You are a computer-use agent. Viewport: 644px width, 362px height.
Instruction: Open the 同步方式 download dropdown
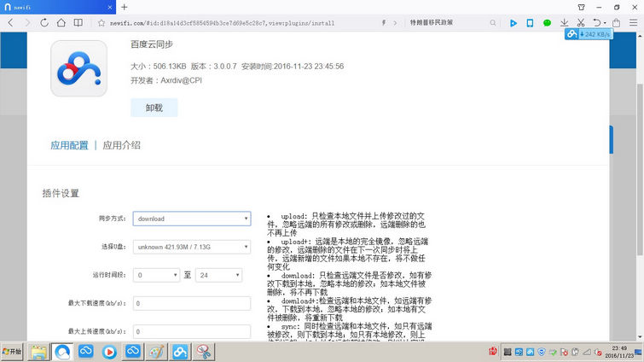[x=192, y=219]
